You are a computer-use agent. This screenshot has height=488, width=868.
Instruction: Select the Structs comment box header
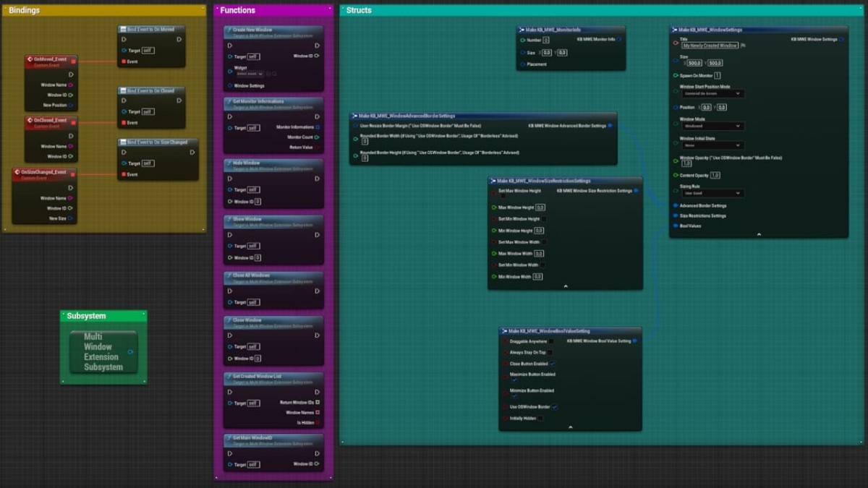[x=359, y=11]
